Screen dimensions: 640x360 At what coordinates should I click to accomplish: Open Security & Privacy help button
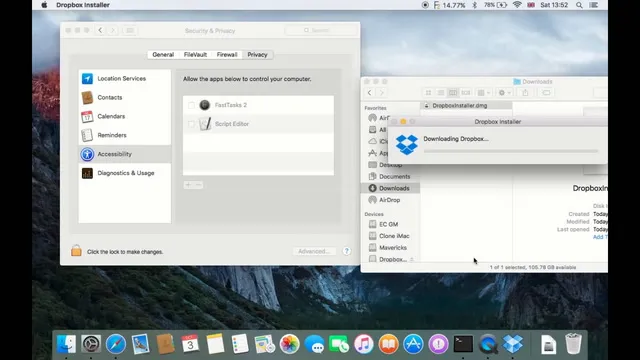347,251
